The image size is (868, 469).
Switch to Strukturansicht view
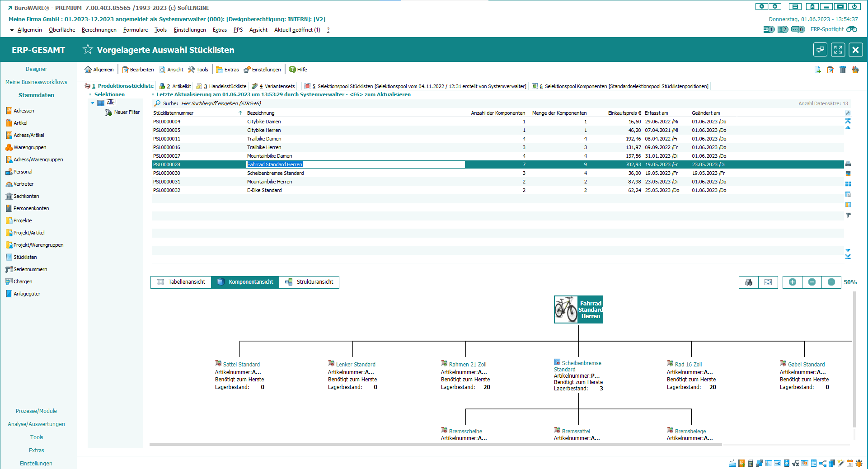309,282
